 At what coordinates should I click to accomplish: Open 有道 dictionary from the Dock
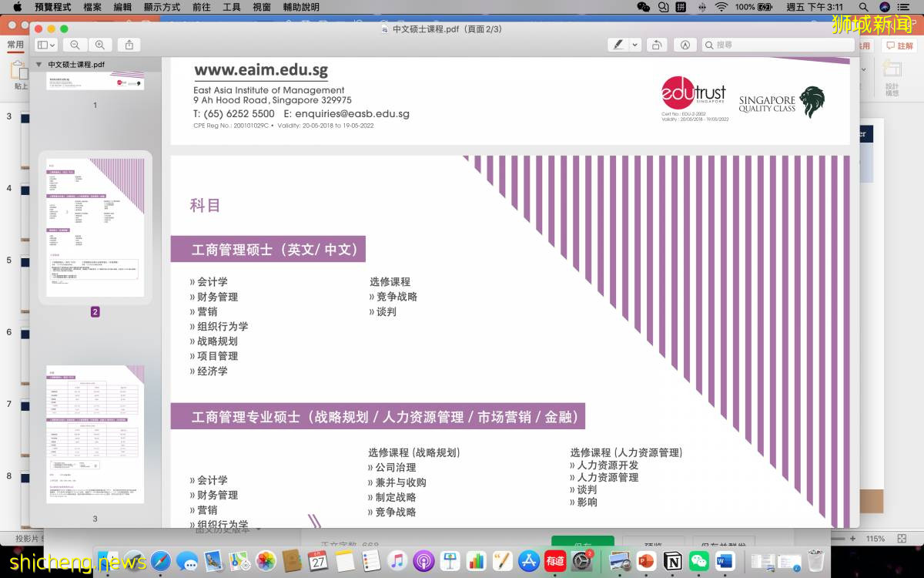[554, 561]
